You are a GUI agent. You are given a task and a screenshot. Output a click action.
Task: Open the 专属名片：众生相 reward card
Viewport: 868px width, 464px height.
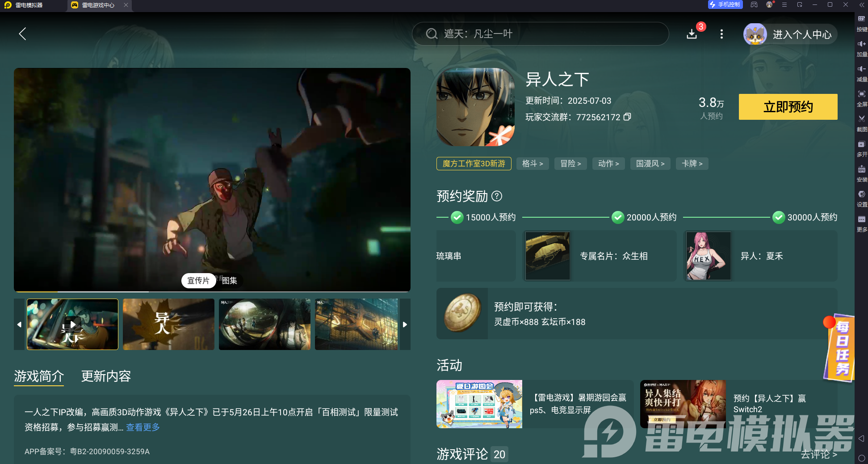(600, 256)
